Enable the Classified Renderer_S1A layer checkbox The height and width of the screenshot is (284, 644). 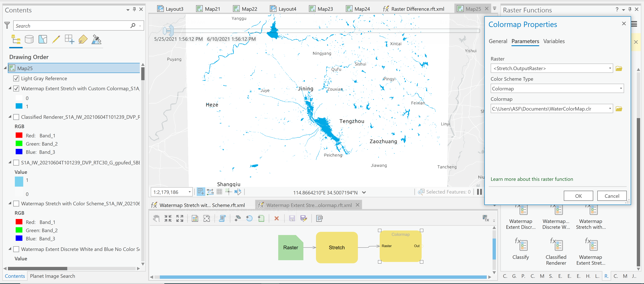point(16,117)
